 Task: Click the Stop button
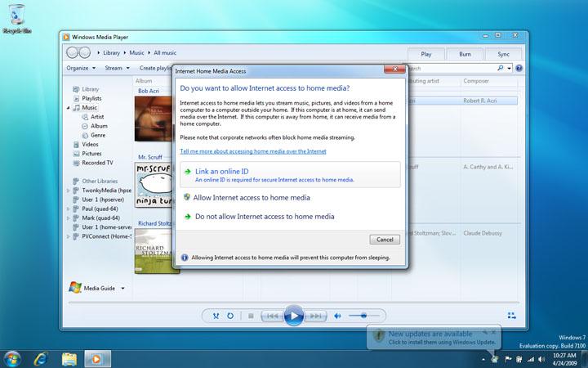(251, 316)
